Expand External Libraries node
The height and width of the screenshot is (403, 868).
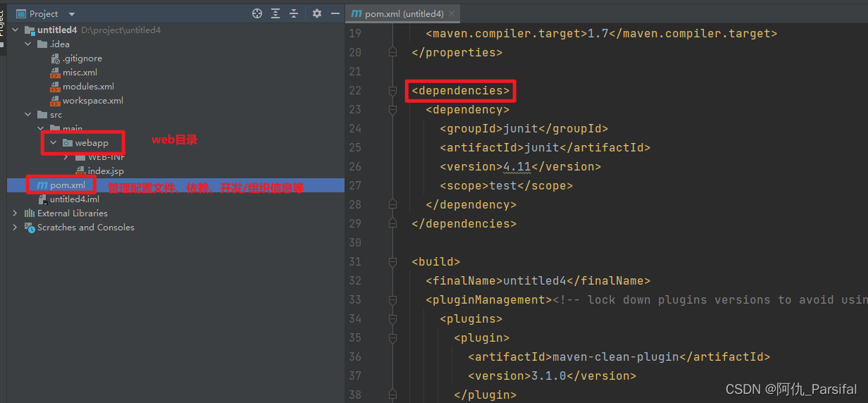coord(15,213)
